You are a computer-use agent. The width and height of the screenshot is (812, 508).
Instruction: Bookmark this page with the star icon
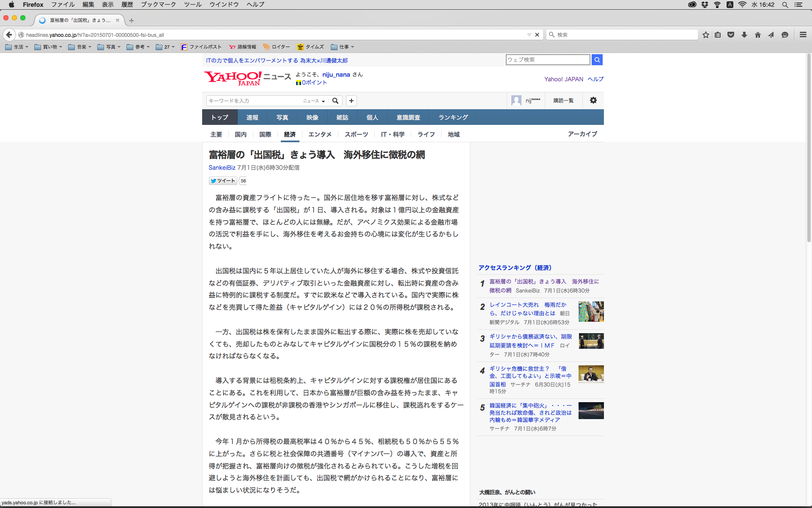[705, 35]
